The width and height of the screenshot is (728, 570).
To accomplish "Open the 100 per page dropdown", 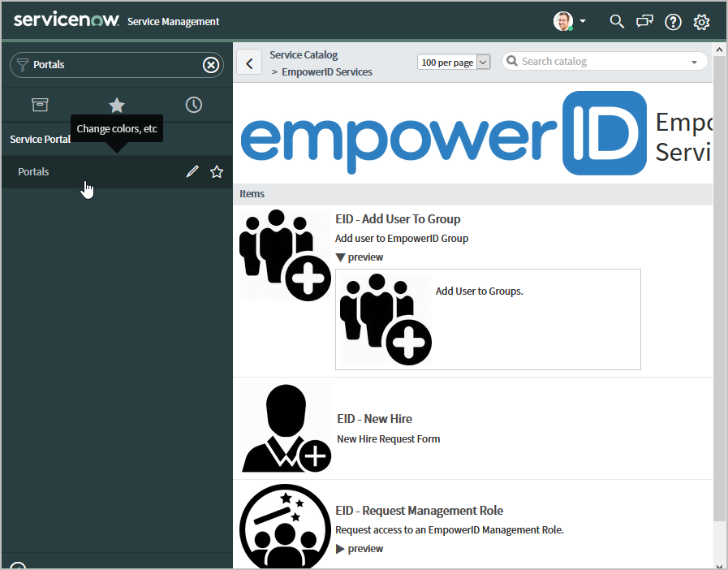I will tap(454, 63).
